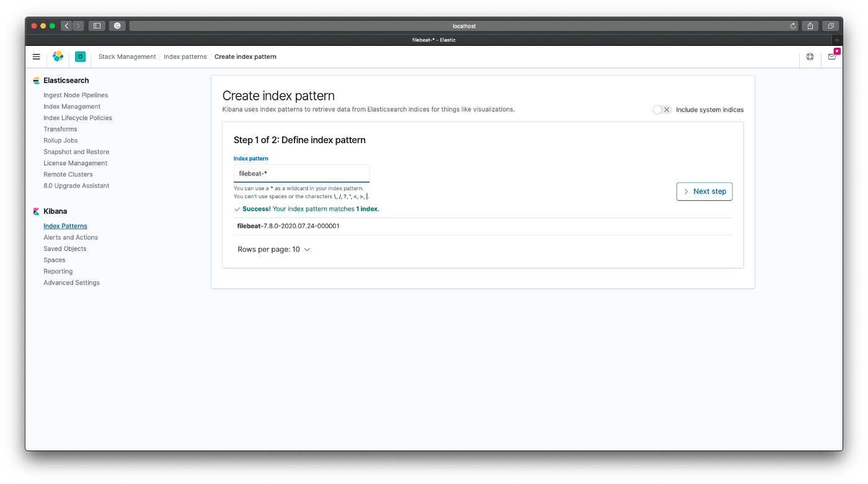Reload the page using the browser refresh icon
This screenshot has height=484, width=868.
(x=792, y=25)
